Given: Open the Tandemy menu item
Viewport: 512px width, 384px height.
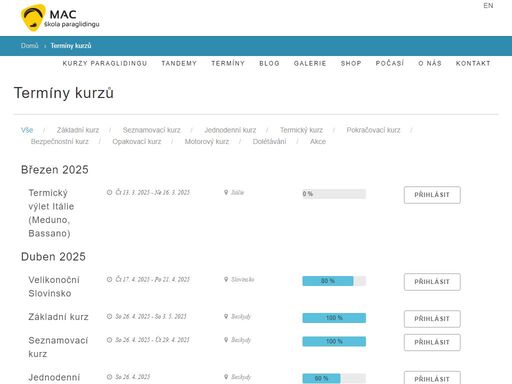Looking at the screenshot, I should click(x=179, y=63).
